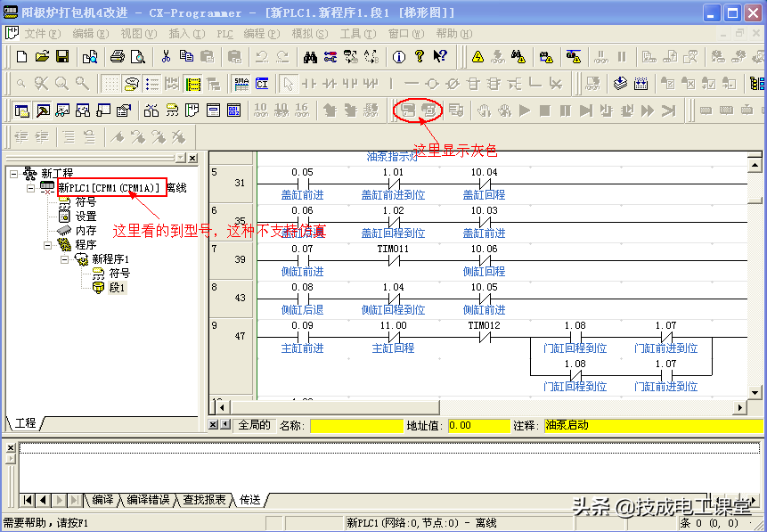
Task: Open the SMA mnemonics view icon
Action: point(241,84)
